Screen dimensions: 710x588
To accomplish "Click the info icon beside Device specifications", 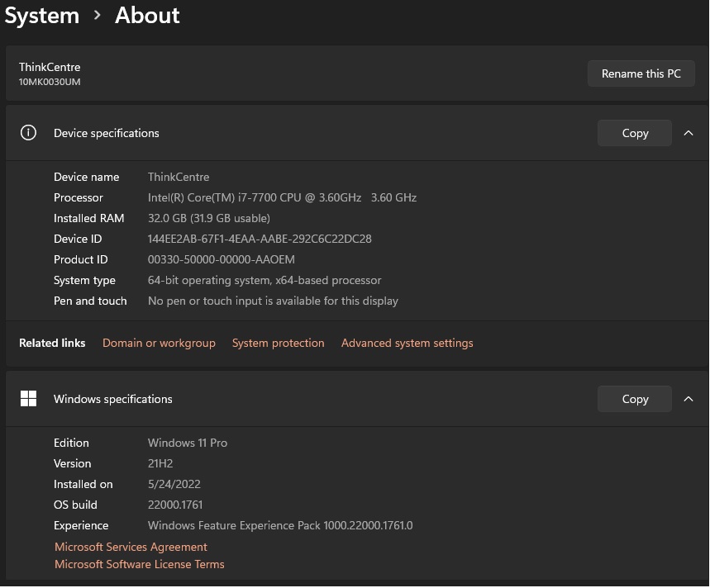I will pos(28,133).
